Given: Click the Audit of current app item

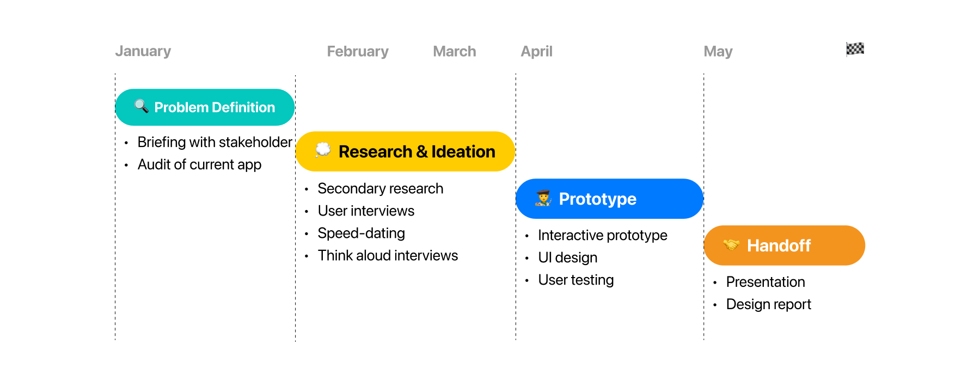Looking at the screenshot, I should point(199,164).
